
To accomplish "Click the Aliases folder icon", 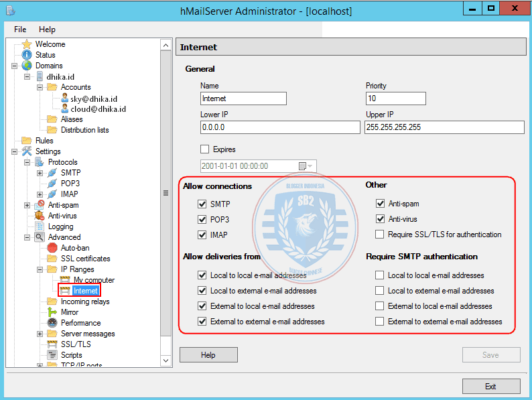I will 52,119.
